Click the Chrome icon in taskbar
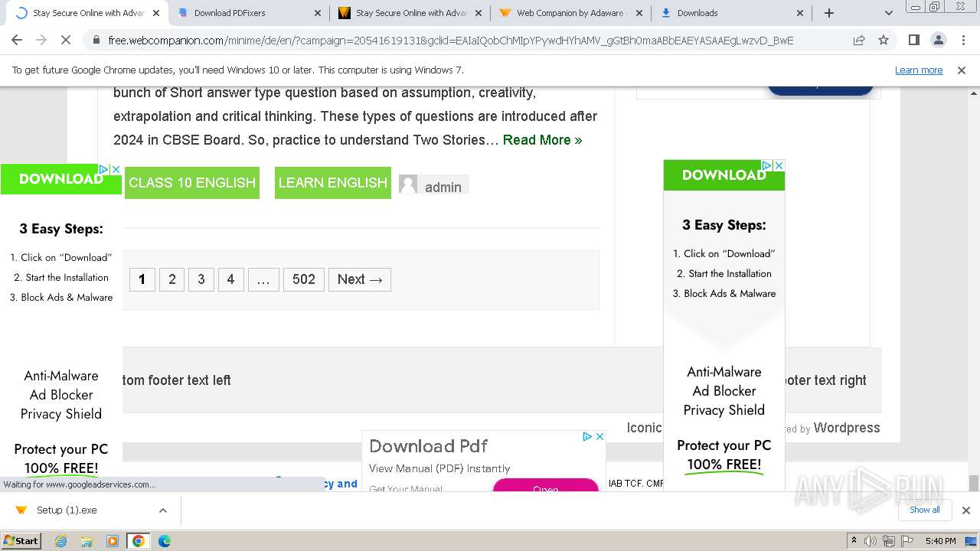 click(139, 541)
